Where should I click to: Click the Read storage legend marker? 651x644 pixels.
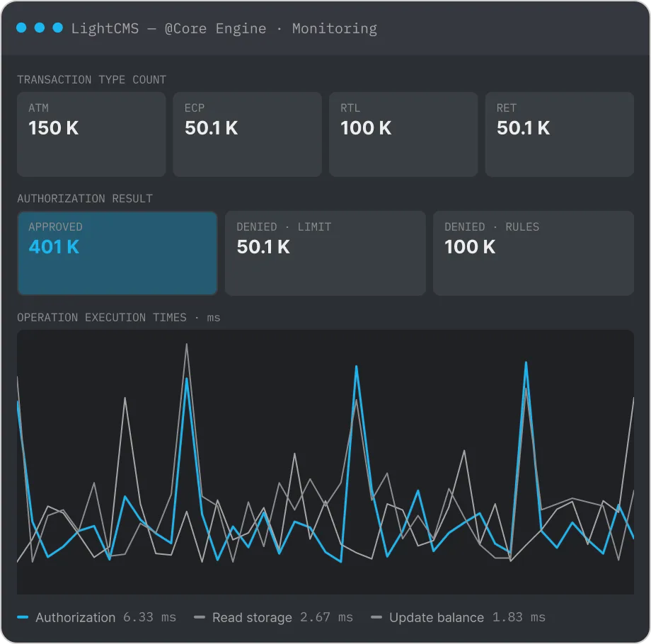[200, 617]
